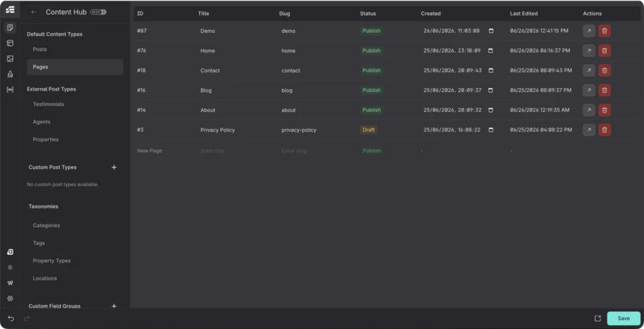This screenshot has height=329, width=644.
Task: Open the Contact page editor arrow
Action: tap(589, 70)
